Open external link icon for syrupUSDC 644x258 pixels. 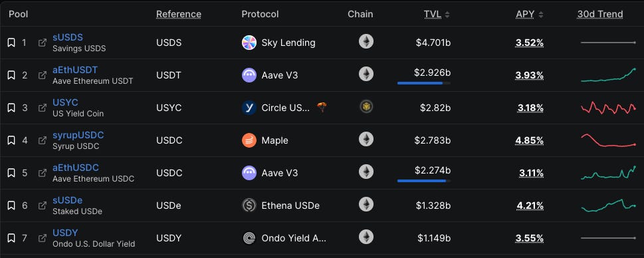tap(43, 140)
